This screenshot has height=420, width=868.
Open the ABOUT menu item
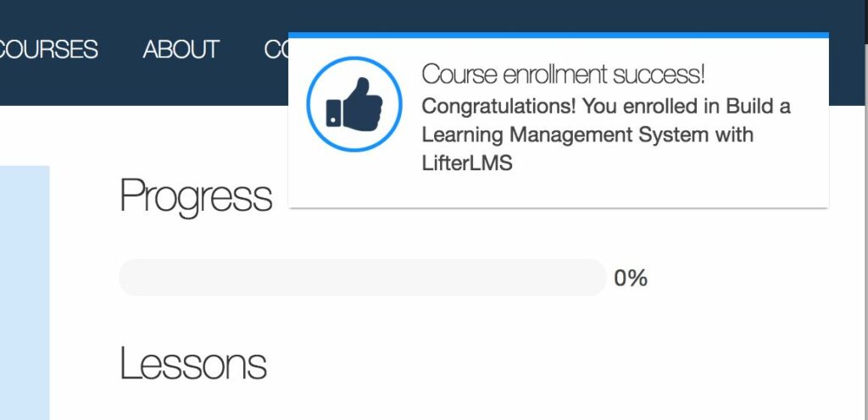tap(181, 49)
